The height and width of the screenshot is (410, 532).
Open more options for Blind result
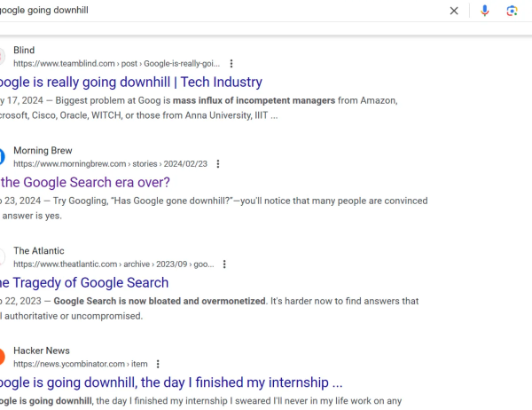[x=231, y=64]
